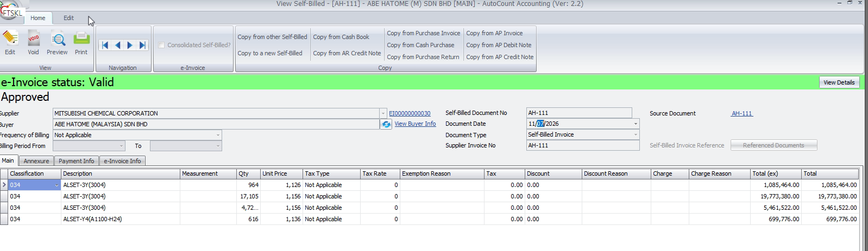
Task: Open the Annexure tab
Action: [x=36, y=161]
